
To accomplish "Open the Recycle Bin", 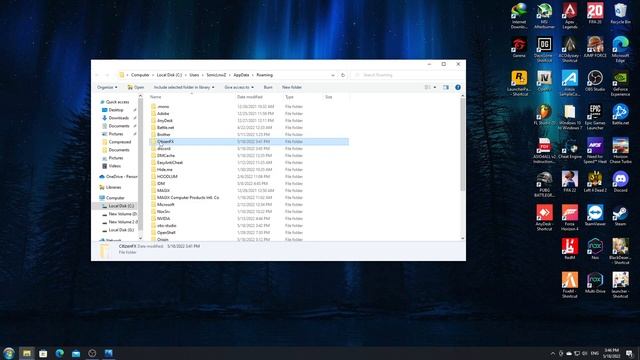I will [x=620, y=13].
